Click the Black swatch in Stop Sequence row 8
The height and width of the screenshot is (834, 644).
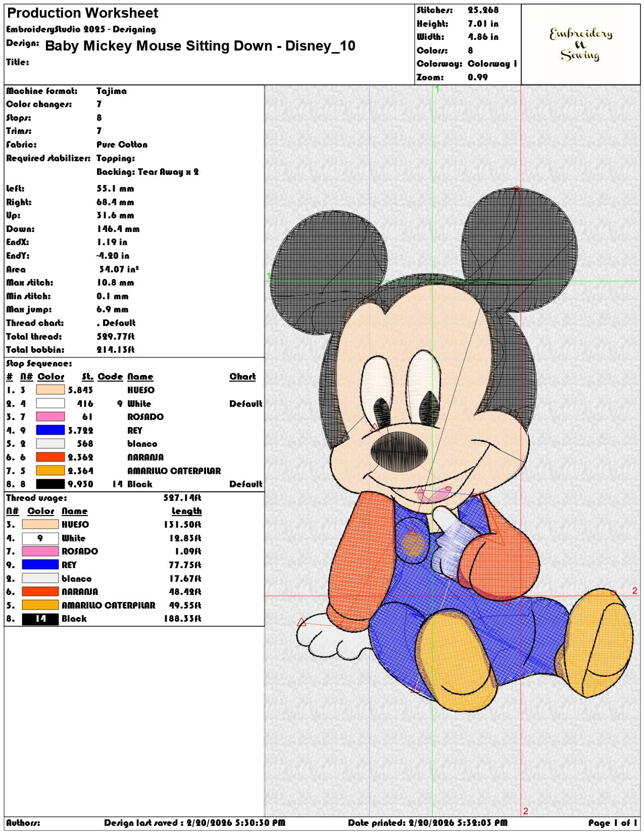[x=51, y=484]
